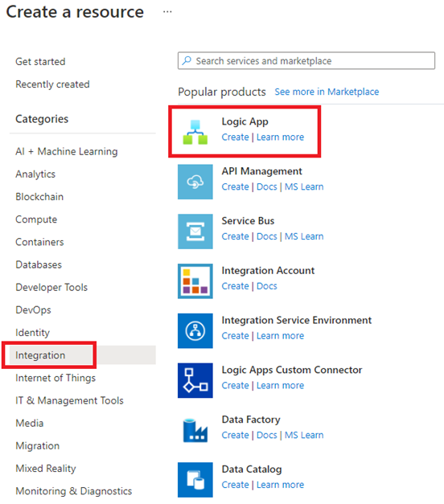Open Docs link for Data Factory

[267, 435]
